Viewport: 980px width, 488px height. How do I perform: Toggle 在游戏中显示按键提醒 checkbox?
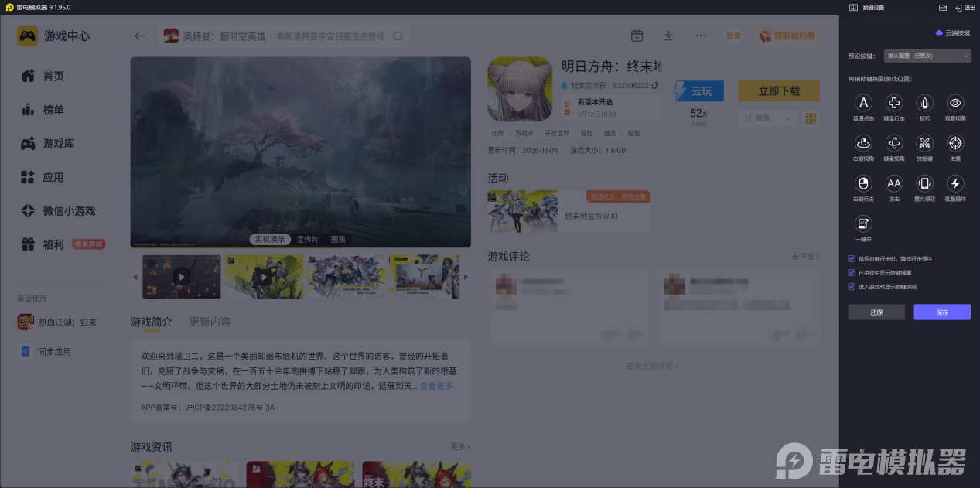852,273
